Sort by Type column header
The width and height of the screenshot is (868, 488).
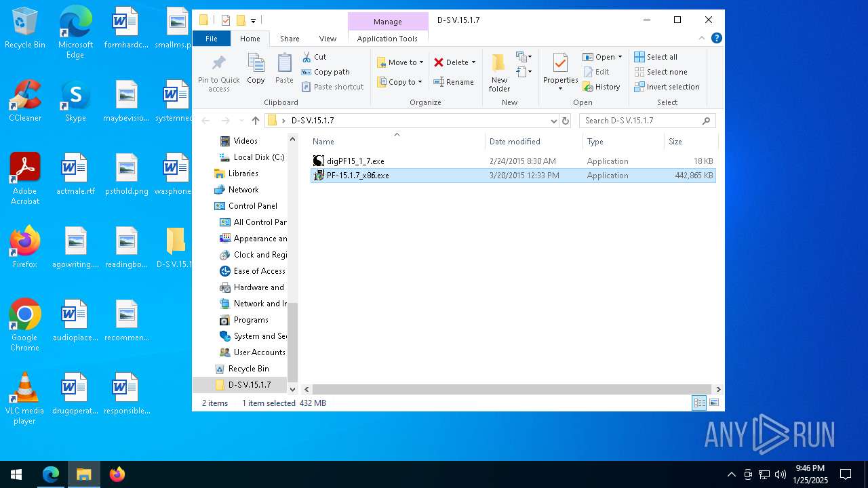623,141
